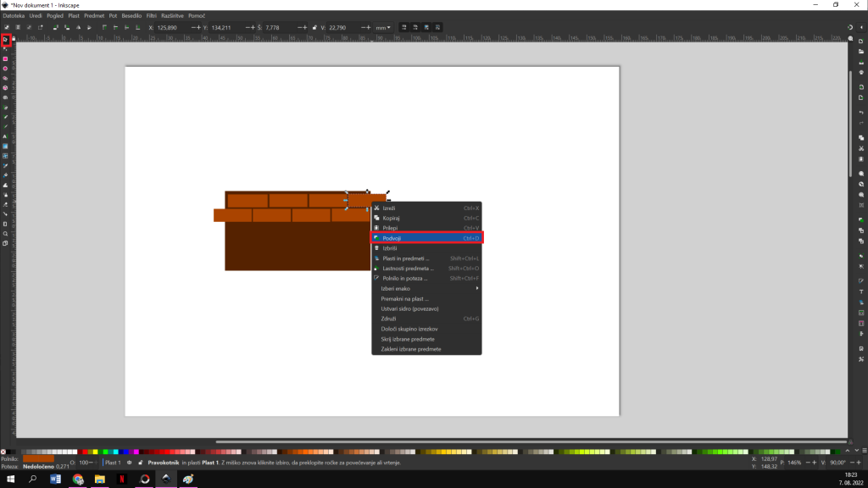Screen dimensions: 868x488
Task: Open the snapping options popover arrow
Action: [x=861, y=27]
